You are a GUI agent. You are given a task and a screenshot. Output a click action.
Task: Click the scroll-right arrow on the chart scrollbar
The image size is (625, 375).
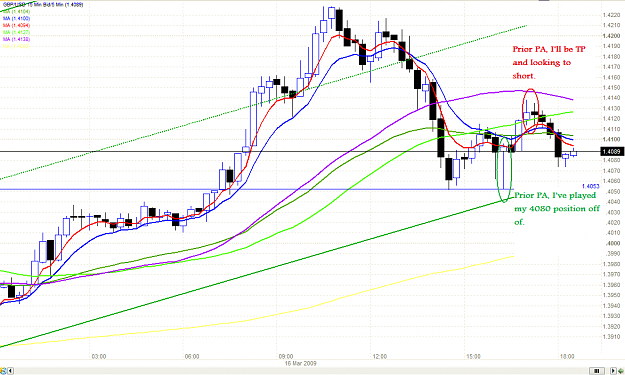pos(613,371)
